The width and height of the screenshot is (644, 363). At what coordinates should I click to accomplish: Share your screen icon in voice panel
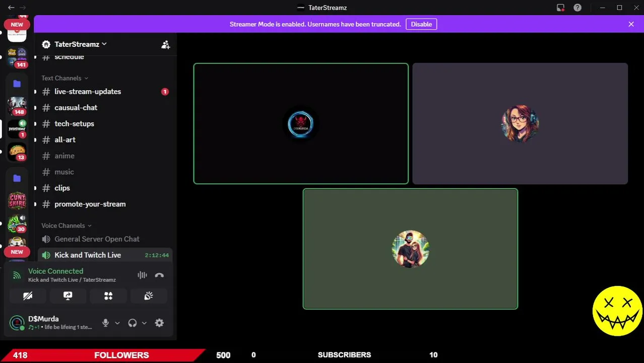(68, 296)
